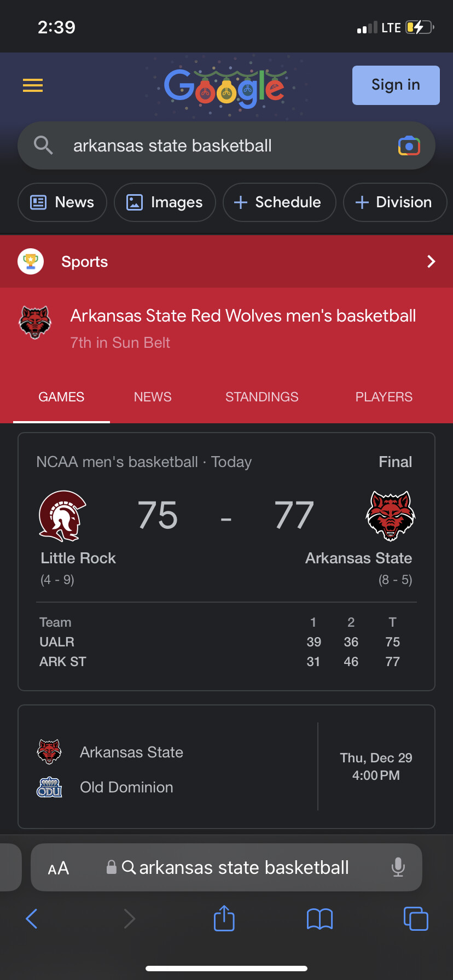Viewport: 453px width, 980px height.
Task: Open the NEWS tab for Red Wolves
Action: (153, 397)
